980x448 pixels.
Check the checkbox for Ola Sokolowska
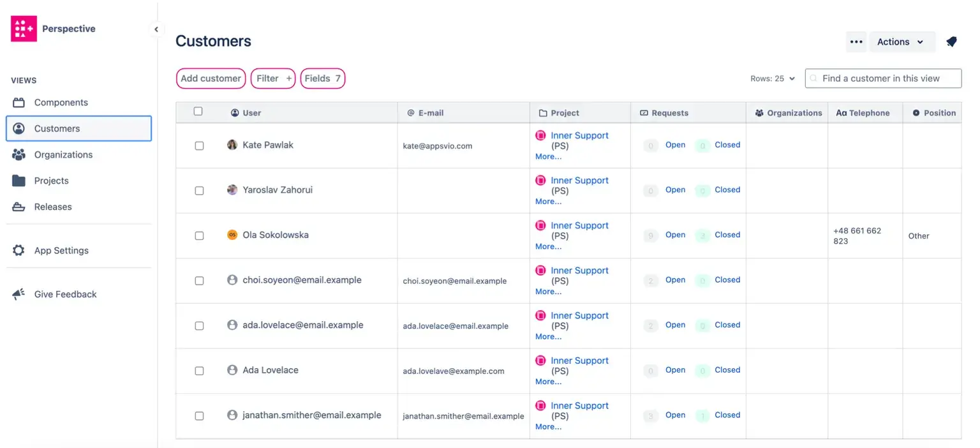point(199,235)
